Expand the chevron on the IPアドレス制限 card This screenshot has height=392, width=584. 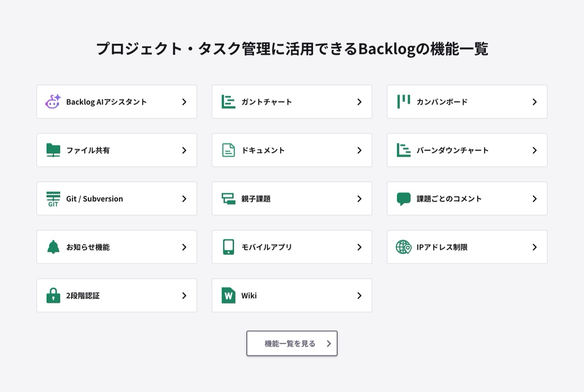pos(534,247)
